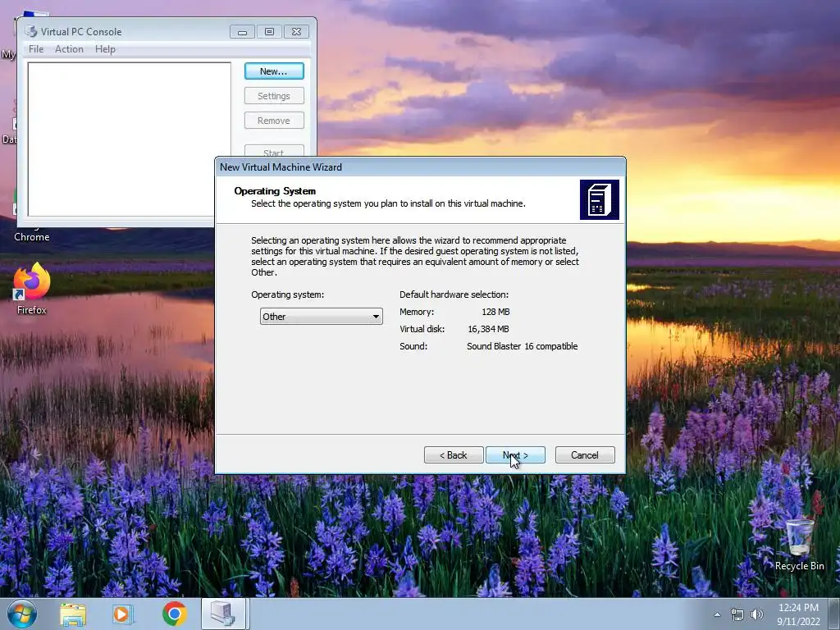This screenshot has width=840, height=630.
Task: Click the New... button in Virtual PC Console
Action: 274,71
